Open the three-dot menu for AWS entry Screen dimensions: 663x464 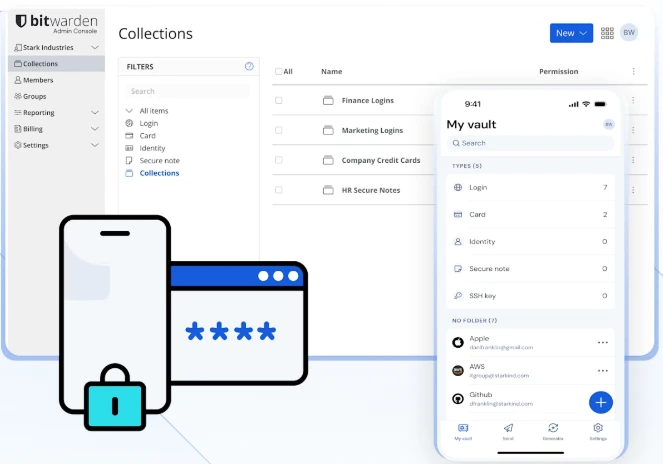click(x=603, y=370)
